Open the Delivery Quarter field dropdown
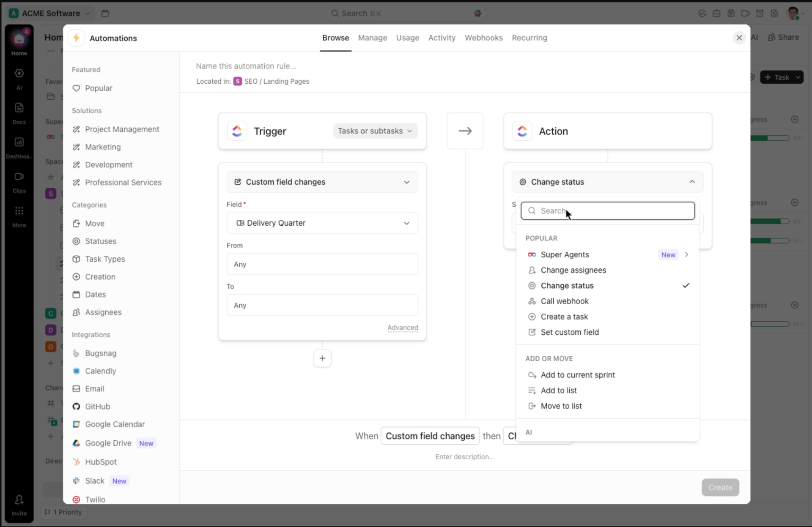812x527 pixels. tap(322, 223)
